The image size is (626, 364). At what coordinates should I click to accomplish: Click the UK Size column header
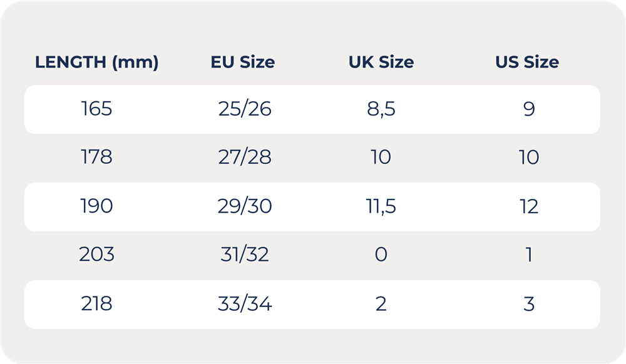tap(381, 62)
